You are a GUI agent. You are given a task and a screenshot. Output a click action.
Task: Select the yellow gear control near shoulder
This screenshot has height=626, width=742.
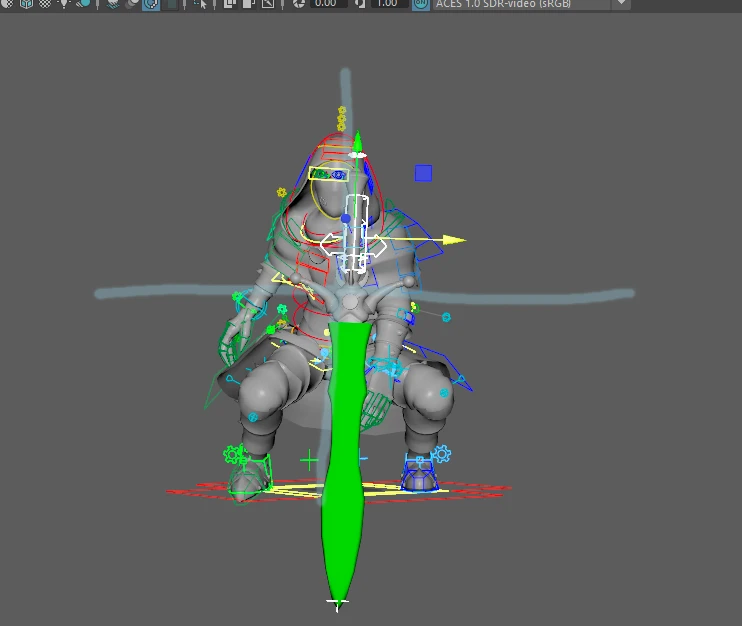coord(282,193)
